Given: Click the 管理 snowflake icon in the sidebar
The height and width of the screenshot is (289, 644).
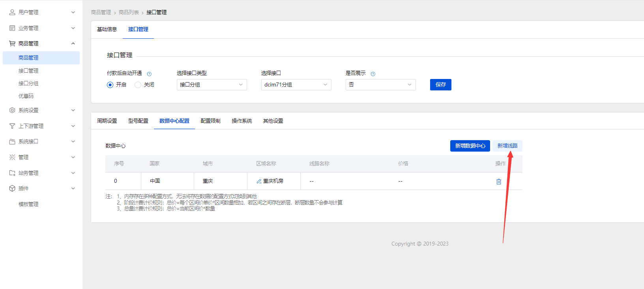Looking at the screenshot, I should [12, 157].
